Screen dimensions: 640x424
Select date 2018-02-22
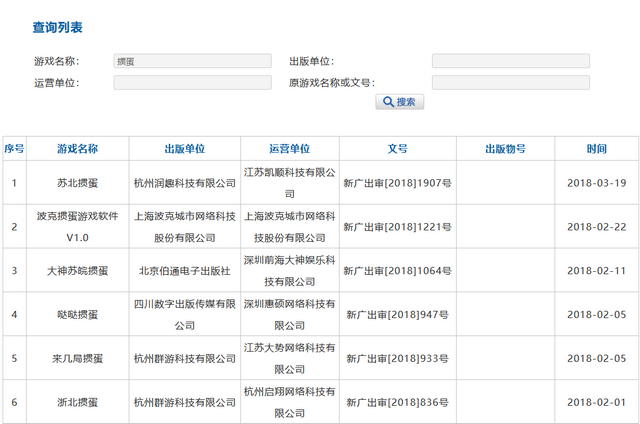pyautogui.click(x=597, y=227)
